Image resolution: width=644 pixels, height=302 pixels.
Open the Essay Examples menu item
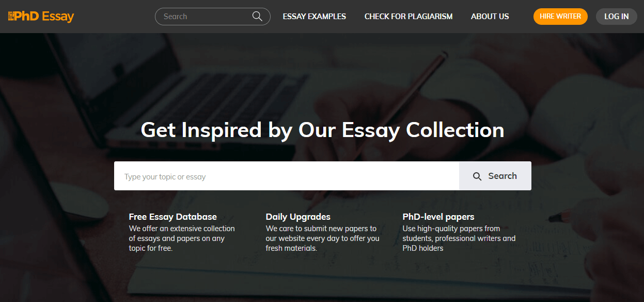[315, 17]
